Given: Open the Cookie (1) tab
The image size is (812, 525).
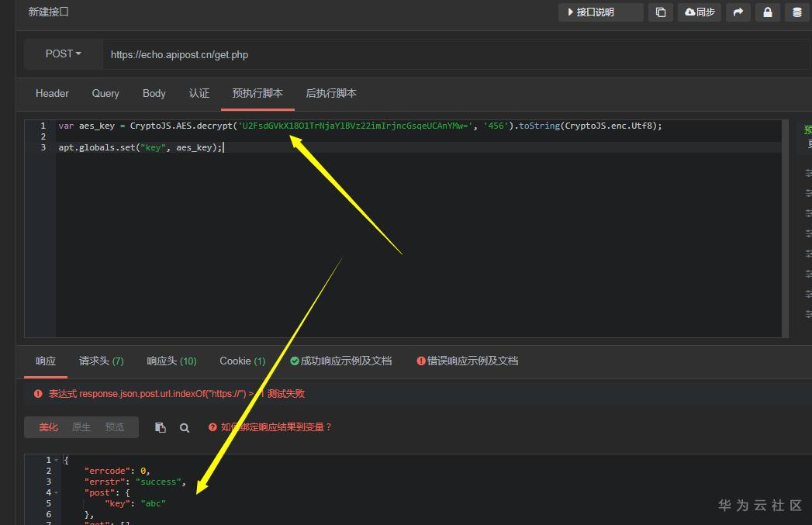Looking at the screenshot, I should 242,361.
